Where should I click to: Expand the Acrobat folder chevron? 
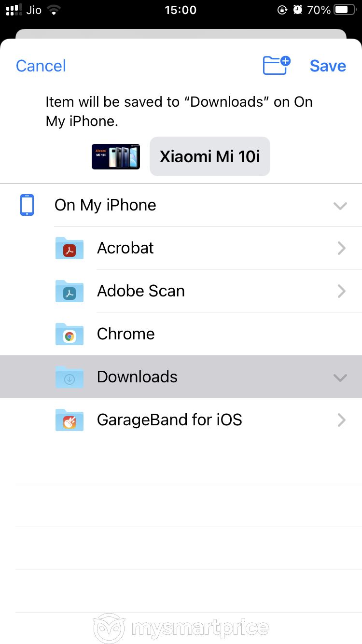[x=342, y=248]
